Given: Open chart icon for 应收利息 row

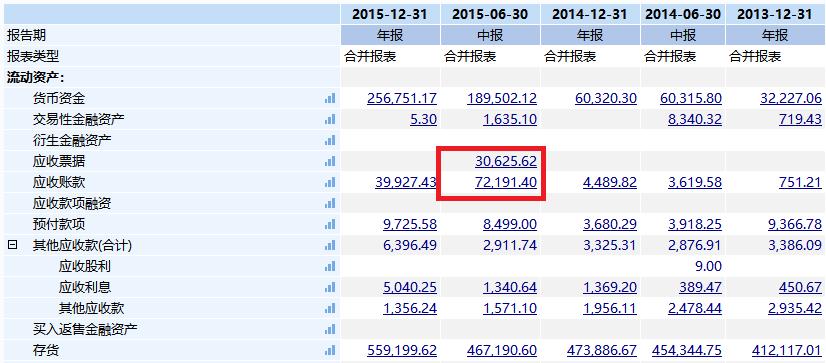Looking at the screenshot, I should [330, 288].
